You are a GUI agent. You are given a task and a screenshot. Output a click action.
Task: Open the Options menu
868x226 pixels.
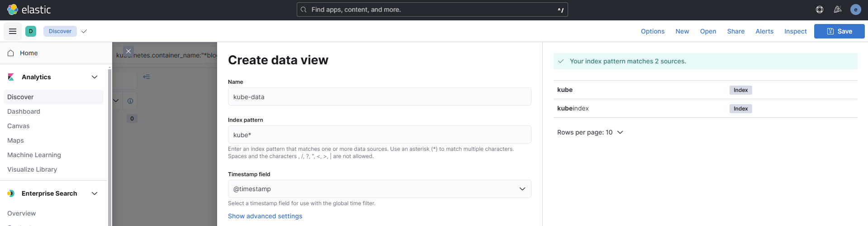pos(653,31)
